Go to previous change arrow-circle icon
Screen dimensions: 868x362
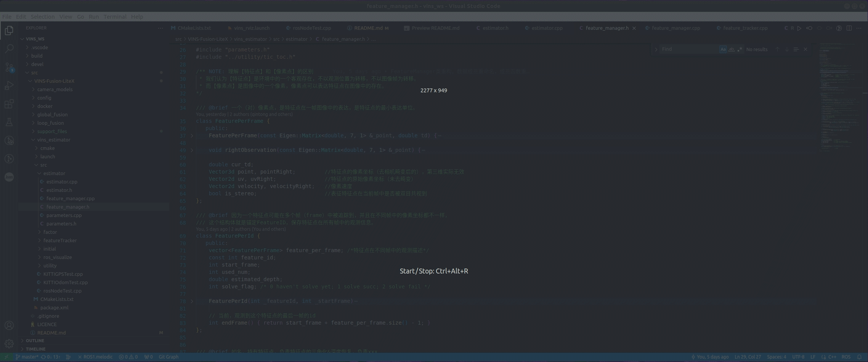point(809,28)
